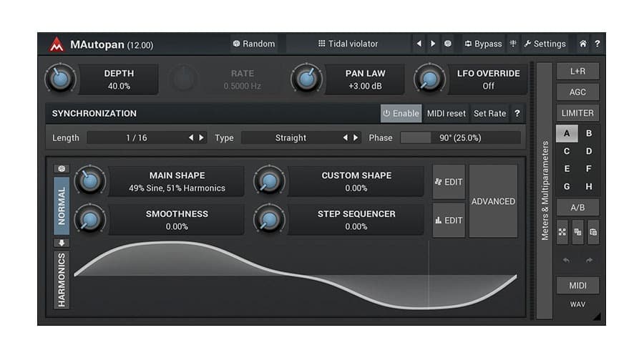Click Length next arrow
This screenshot has height=358, width=644.
(201, 137)
